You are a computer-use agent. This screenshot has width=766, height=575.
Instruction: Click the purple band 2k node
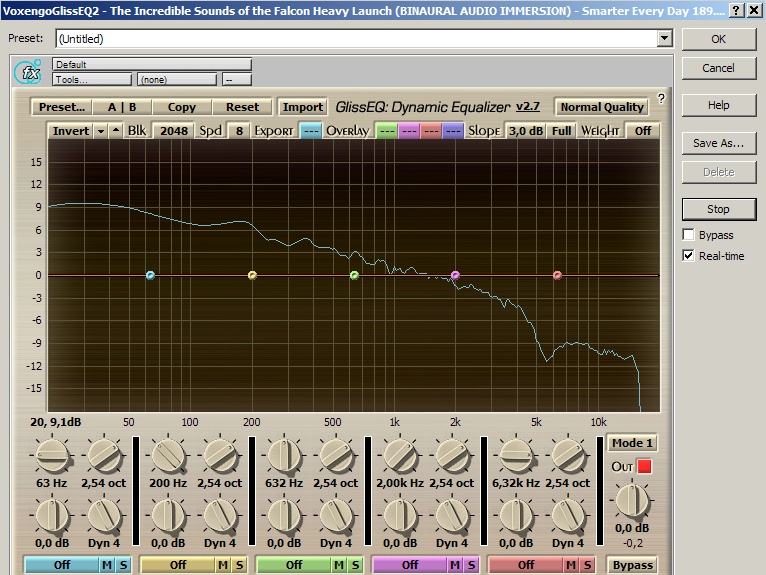[x=455, y=276]
